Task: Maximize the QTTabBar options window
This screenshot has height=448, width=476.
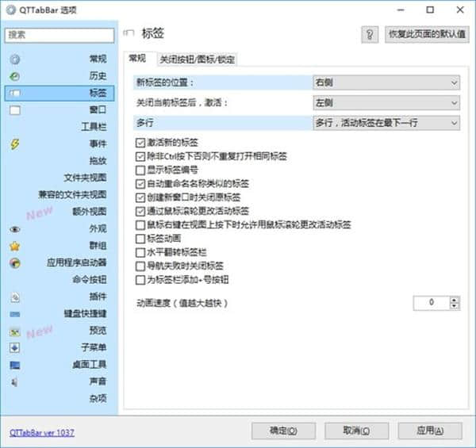Action: 430,10
